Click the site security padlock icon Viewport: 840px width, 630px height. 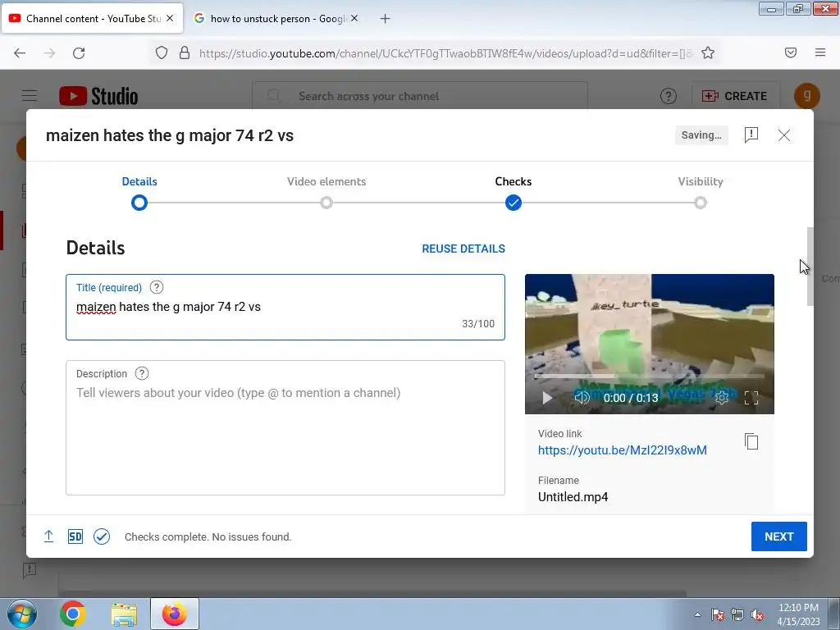[x=185, y=52]
